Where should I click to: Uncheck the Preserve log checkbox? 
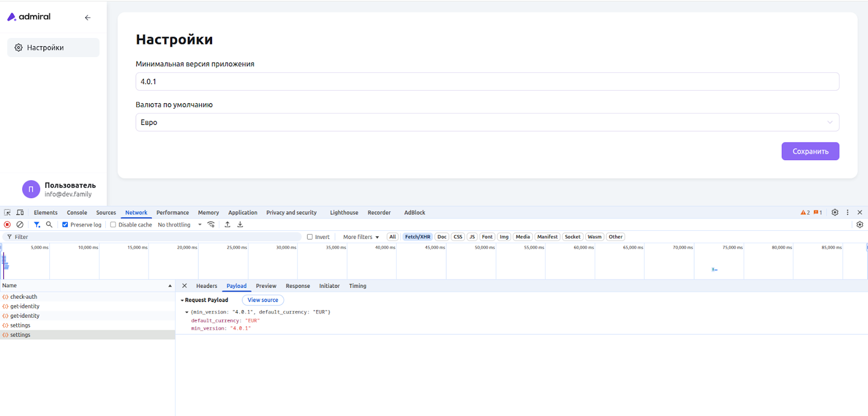pos(65,225)
